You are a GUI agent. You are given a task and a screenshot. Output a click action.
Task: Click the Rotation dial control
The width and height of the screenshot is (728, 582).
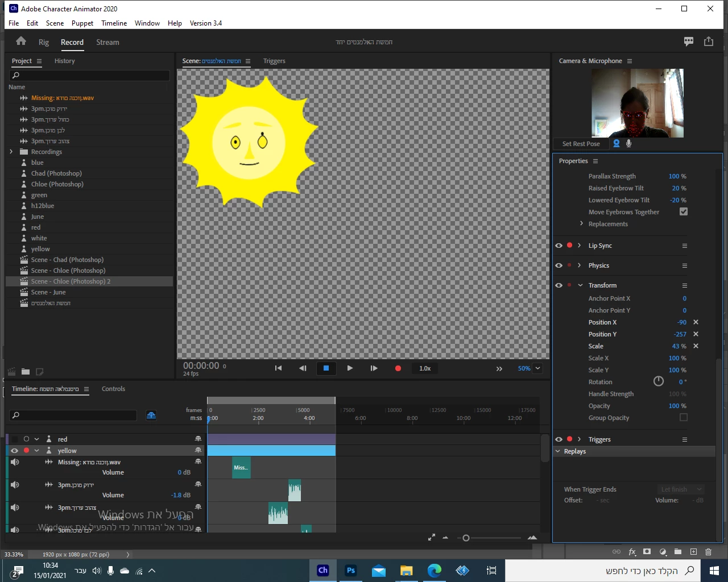click(x=659, y=381)
